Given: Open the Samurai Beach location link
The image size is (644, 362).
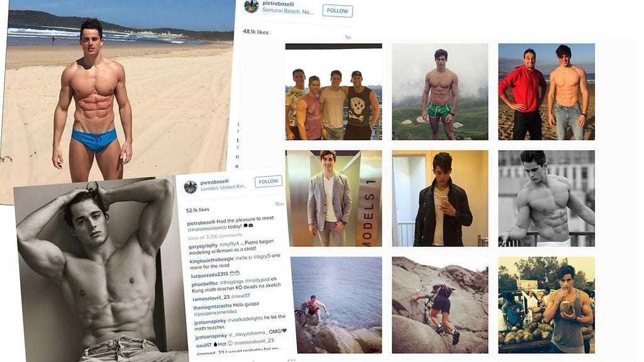Looking at the screenshot, I should (x=287, y=11).
